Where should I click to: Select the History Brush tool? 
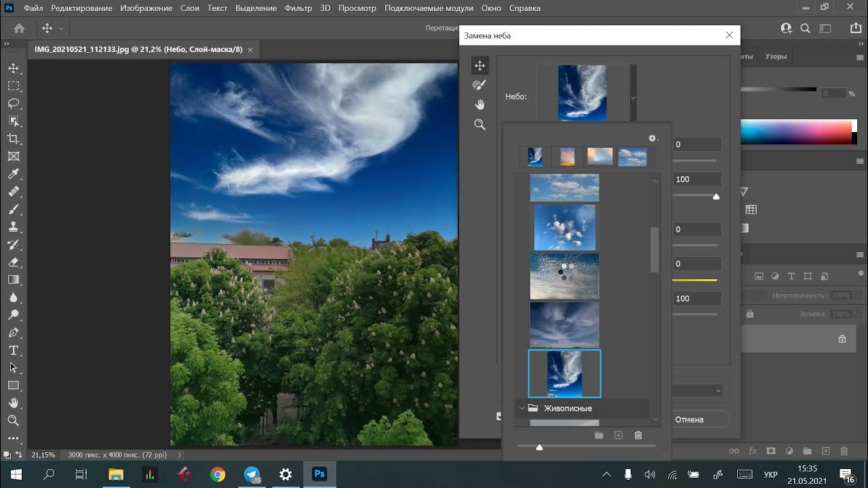point(13,245)
